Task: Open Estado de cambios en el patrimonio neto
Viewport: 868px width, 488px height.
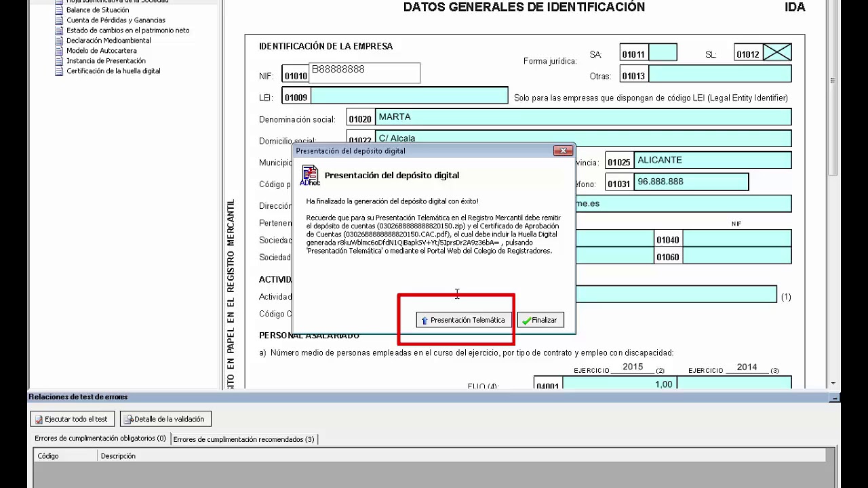Action: pos(128,30)
